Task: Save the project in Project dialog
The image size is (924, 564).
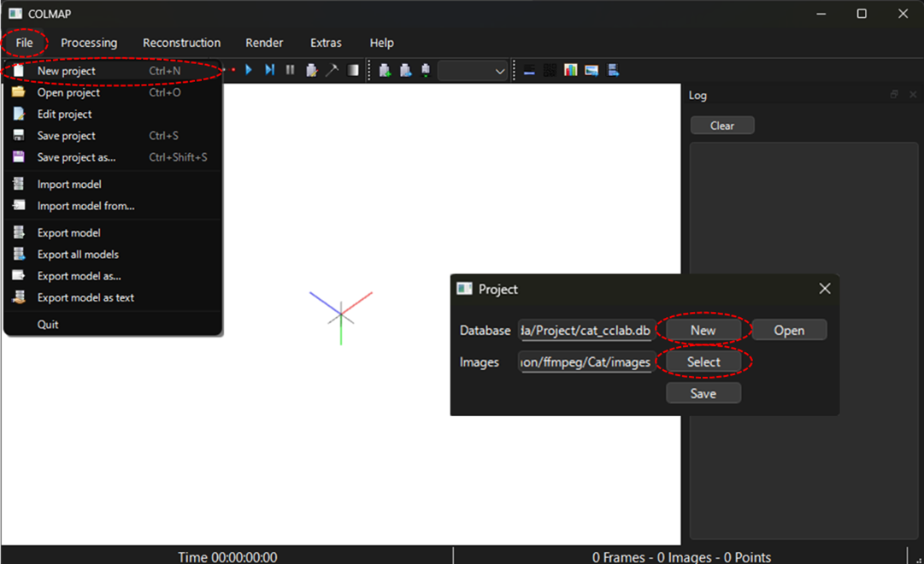Action: (703, 393)
